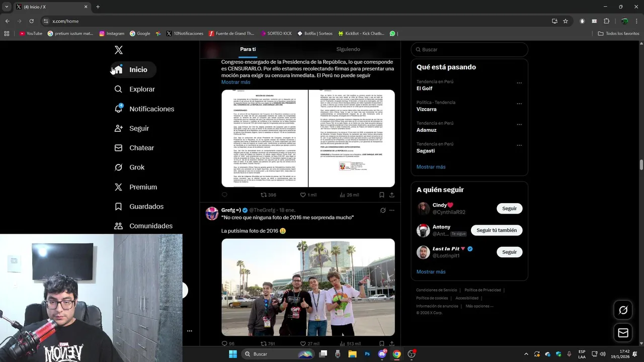Viewport: 644px width, 362px height.
Task: Open the Explorar search page
Action: pyautogui.click(x=135, y=89)
